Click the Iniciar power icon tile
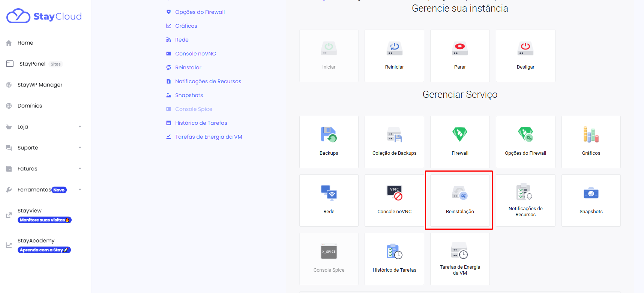The height and width of the screenshot is (293, 644). coord(329,56)
